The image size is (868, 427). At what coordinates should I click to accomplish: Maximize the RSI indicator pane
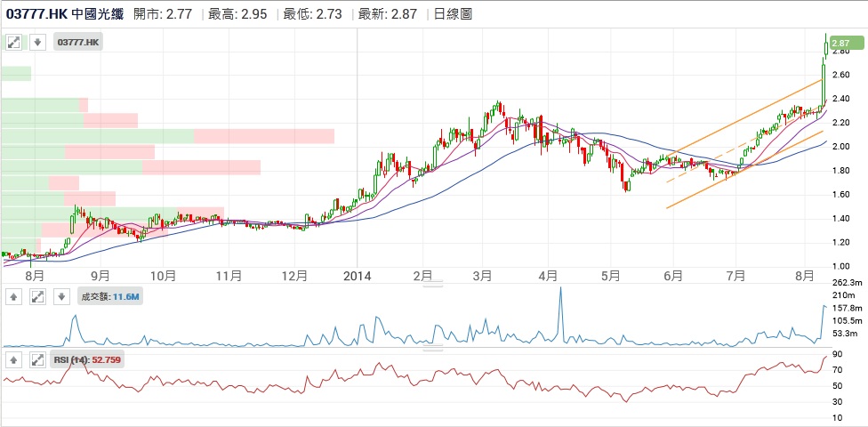point(37,360)
